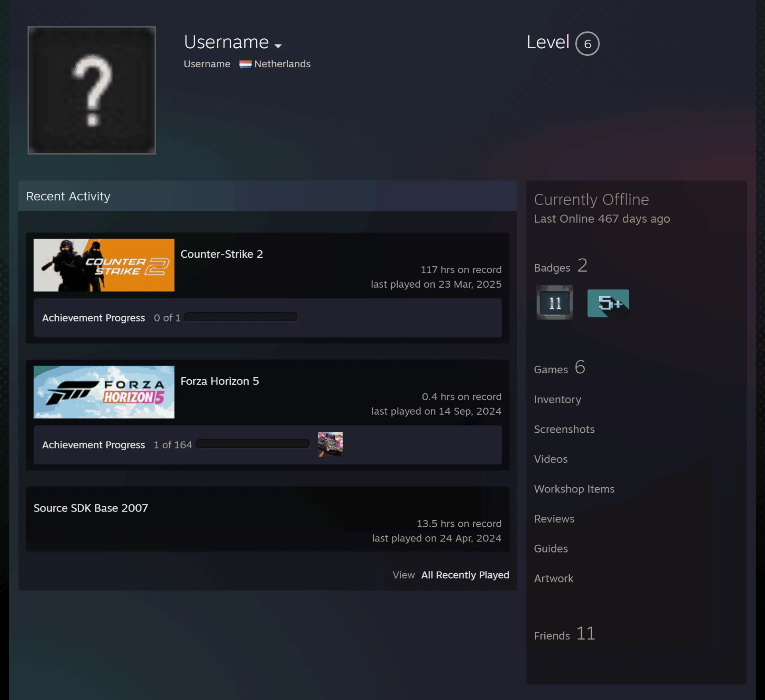The height and width of the screenshot is (700, 765).
Task: Click the Level 6 circle badge
Action: tap(587, 43)
